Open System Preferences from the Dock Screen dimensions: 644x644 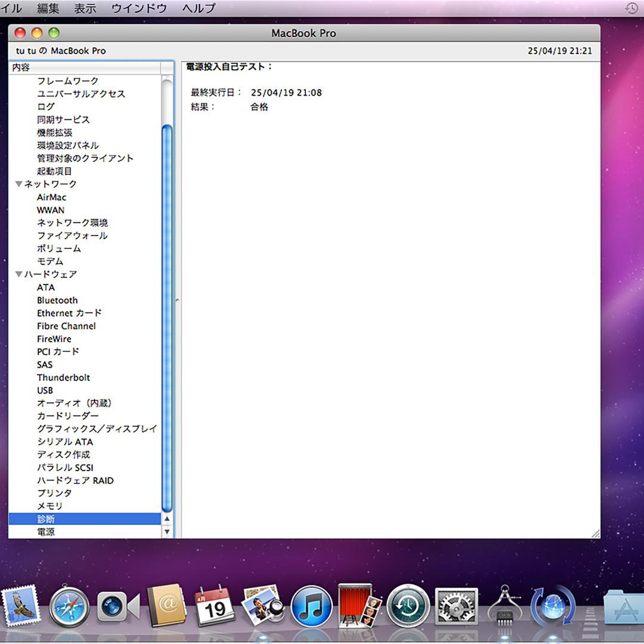(x=456, y=605)
